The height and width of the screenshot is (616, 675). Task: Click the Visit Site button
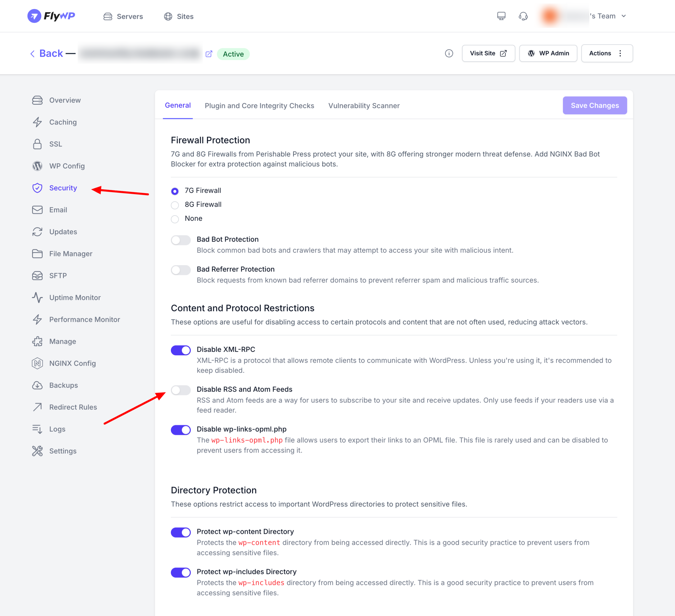(x=488, y=53)
